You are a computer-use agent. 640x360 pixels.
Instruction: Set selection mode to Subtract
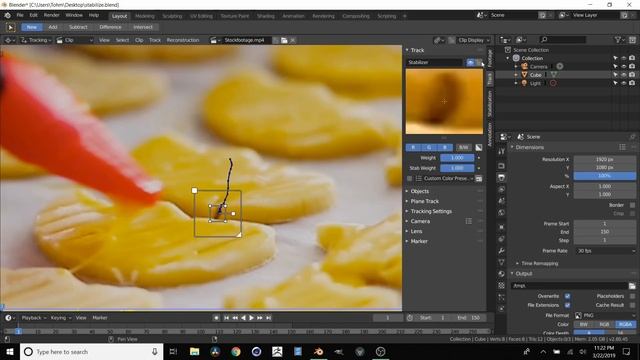(78, 27)
